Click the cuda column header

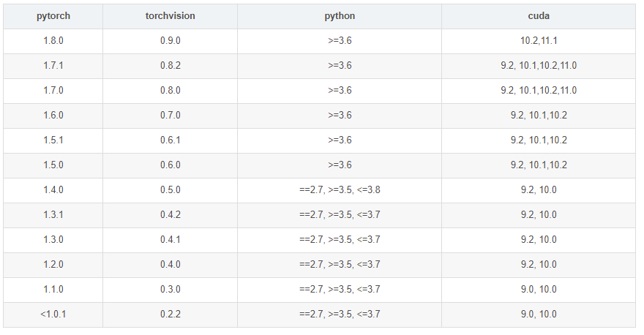(x=539, y=16)
